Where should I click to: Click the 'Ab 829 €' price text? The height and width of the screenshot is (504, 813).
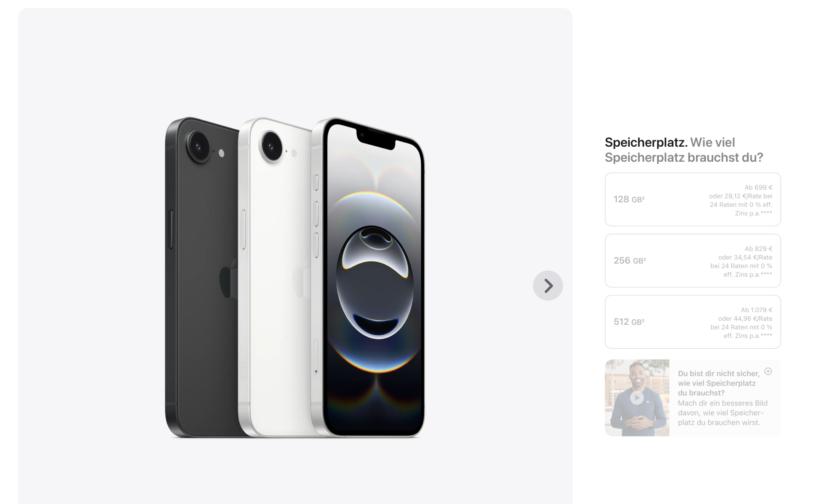point(759,248)
